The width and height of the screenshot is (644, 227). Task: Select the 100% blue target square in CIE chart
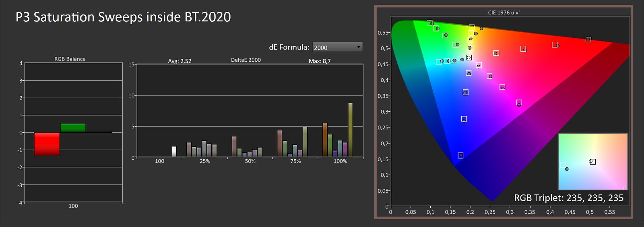pos(460,156)
